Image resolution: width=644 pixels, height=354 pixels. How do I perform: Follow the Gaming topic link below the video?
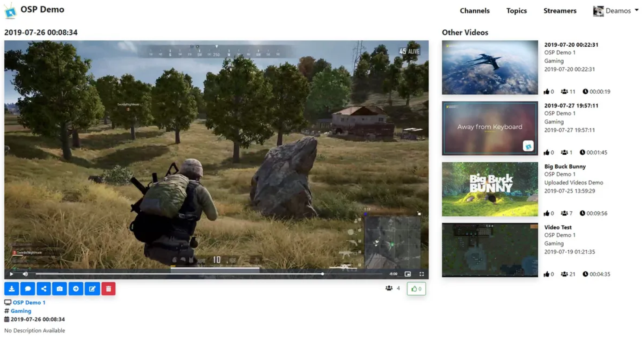21,311
